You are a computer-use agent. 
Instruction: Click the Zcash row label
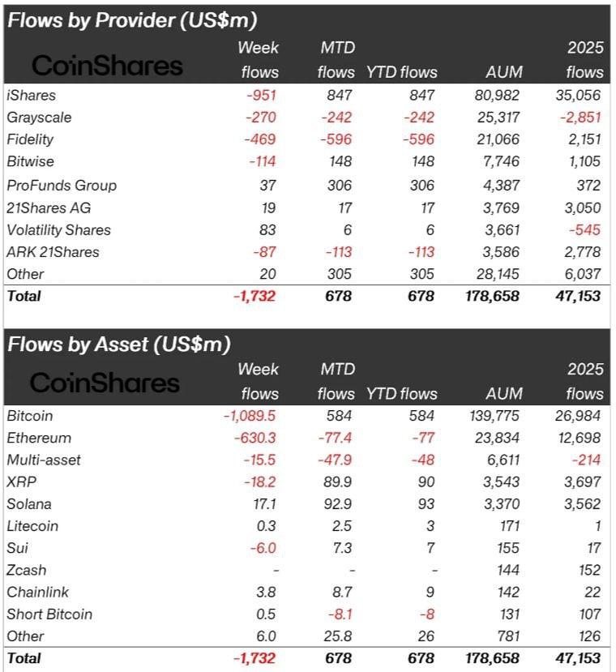(x=27, y=570)
